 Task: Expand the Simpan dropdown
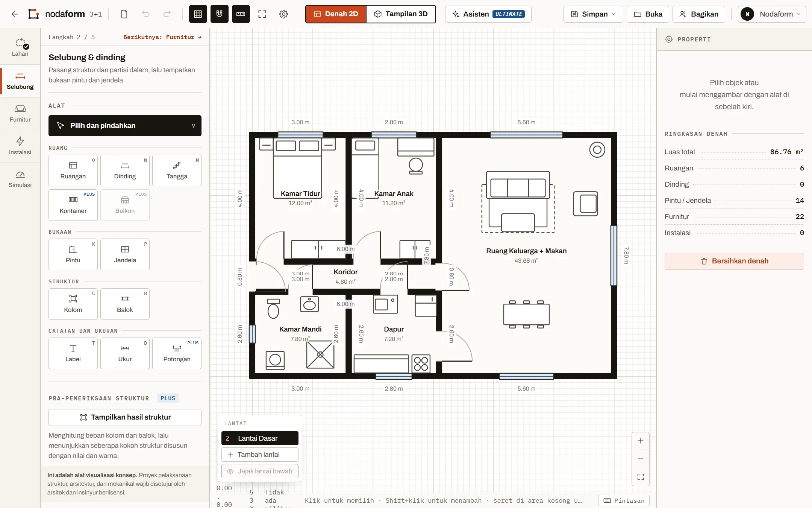[x=593, y=14]
